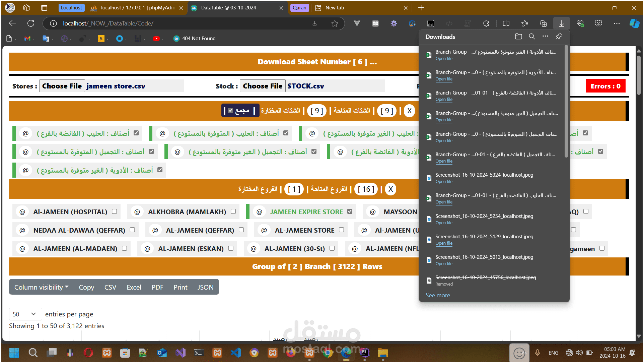The width and height of the screenshot is (644, 363).
Task: Open Collections icon in toolbar
Action: tap(543, 23)
